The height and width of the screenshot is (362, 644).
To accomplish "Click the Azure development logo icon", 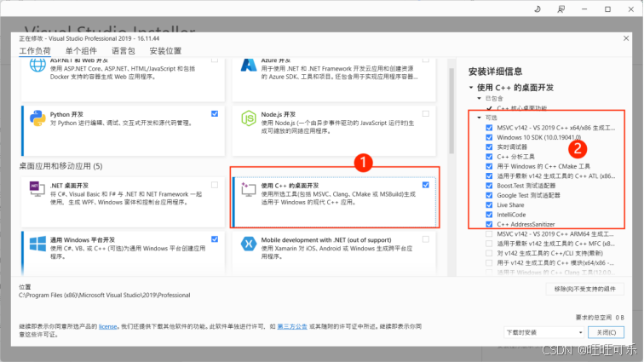I will pyautogui.click(x=249, y=66).
